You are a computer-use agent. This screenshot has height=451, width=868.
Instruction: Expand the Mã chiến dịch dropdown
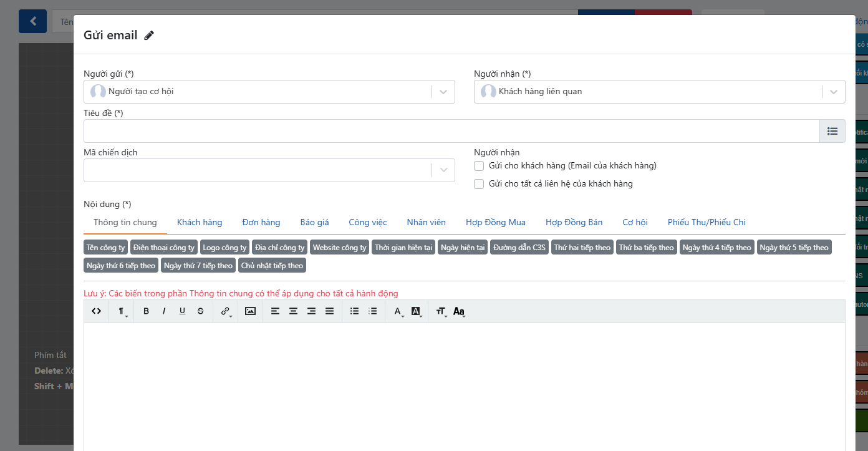[443, 170]
